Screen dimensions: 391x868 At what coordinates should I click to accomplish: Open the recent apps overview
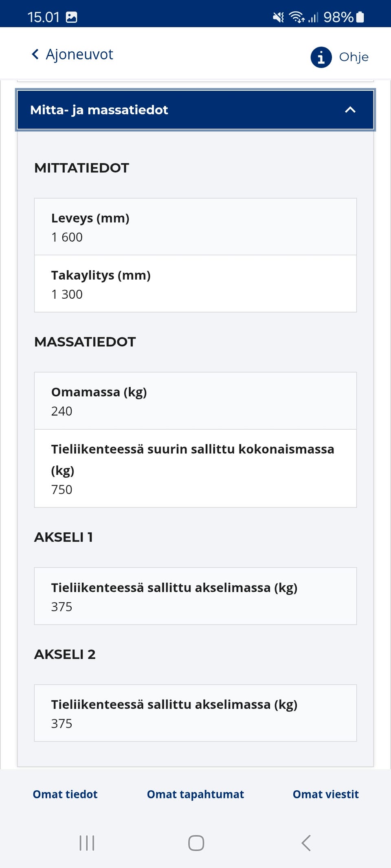87,843
